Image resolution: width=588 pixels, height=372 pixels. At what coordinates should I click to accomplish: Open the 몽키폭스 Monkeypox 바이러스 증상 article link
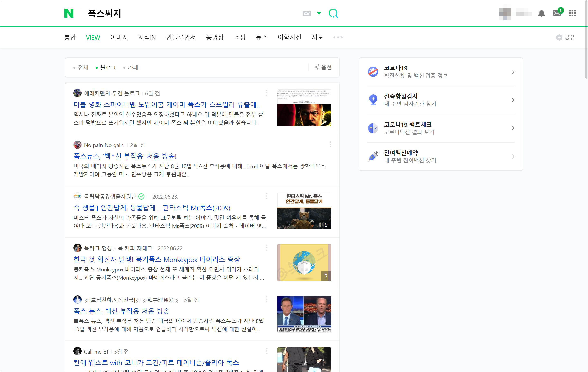(157, 259)
